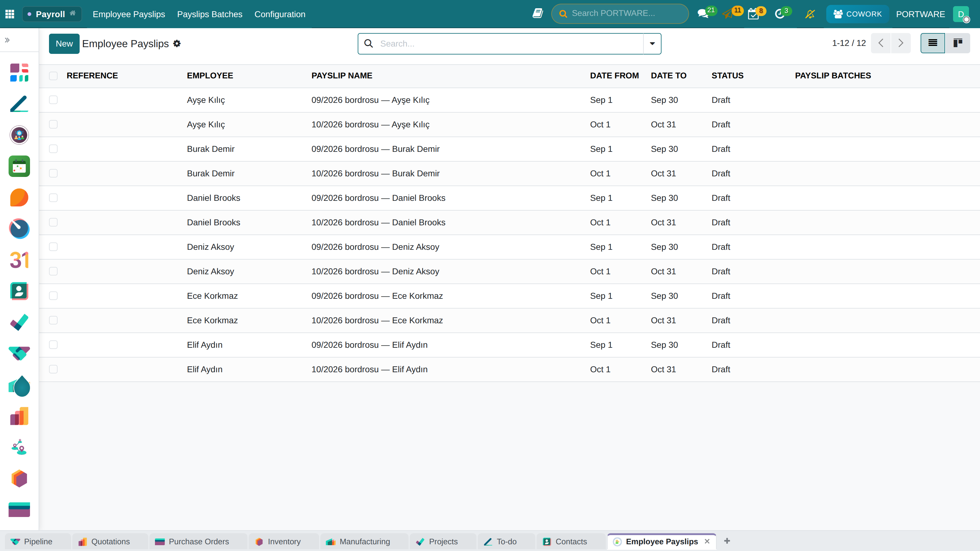Close the Employee Payslips bottom tab
The width and height of the screenshot is (980, 551).
click(x=707, y=542)
